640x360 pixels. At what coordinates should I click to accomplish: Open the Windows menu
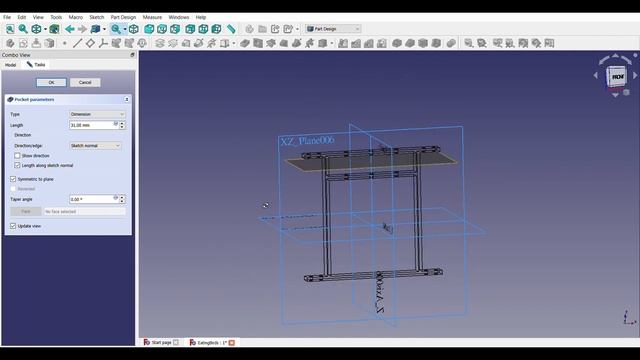coord(179,17)
